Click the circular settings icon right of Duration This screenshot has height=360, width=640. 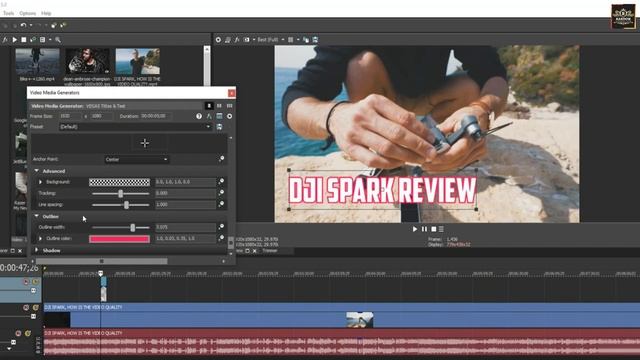(x=229, y=116)
